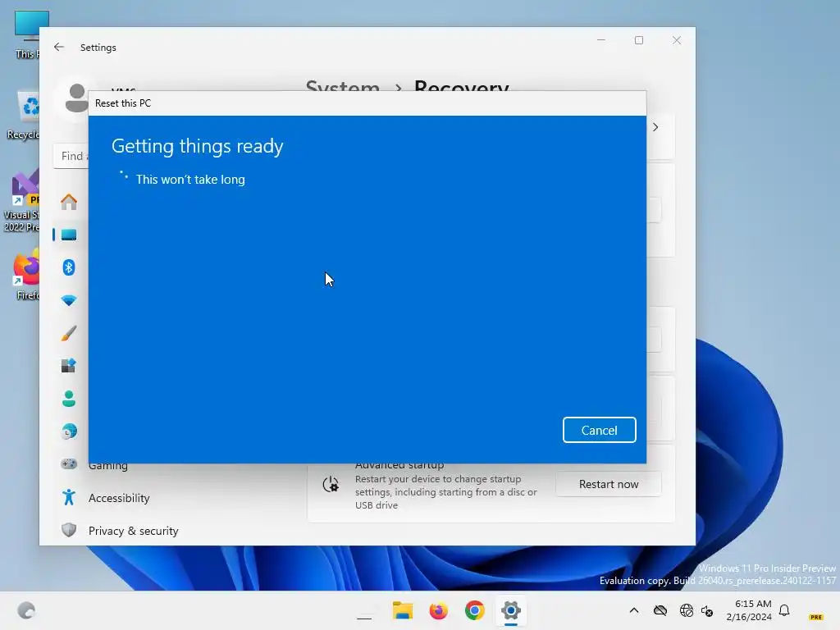Open Bluetooth & devices sidebar icon
The height and width of the screenshot is (630, 840).
[69, 267]
